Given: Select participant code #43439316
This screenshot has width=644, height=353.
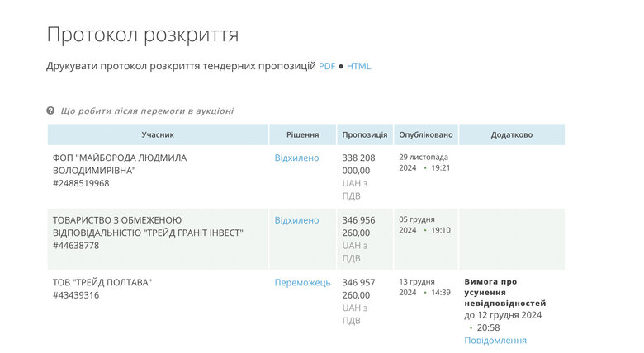Looking at the screenshot, I should click(x=76, y=295).
